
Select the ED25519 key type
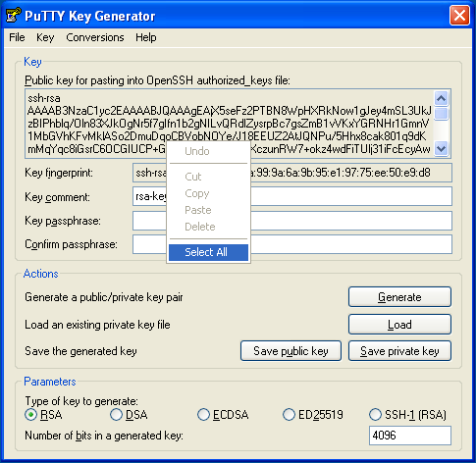pos(313,415)
